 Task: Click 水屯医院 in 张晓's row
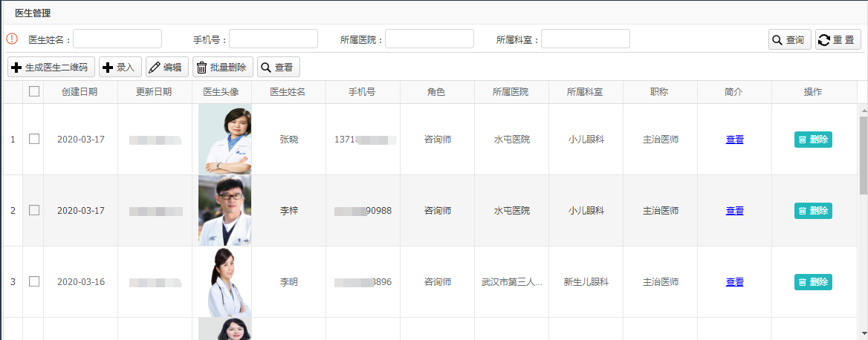click(x=512, y=140)
